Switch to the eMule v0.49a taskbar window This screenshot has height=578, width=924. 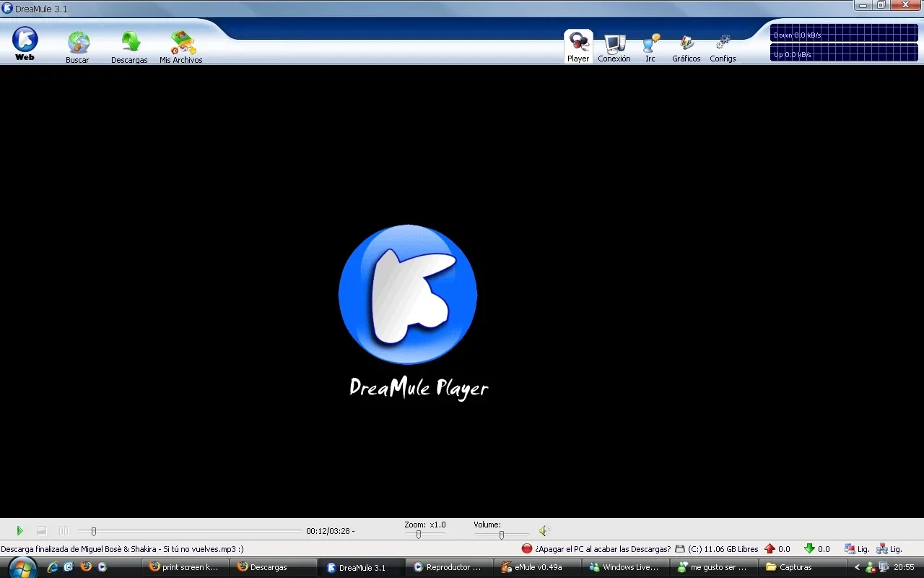coord(538,567)
